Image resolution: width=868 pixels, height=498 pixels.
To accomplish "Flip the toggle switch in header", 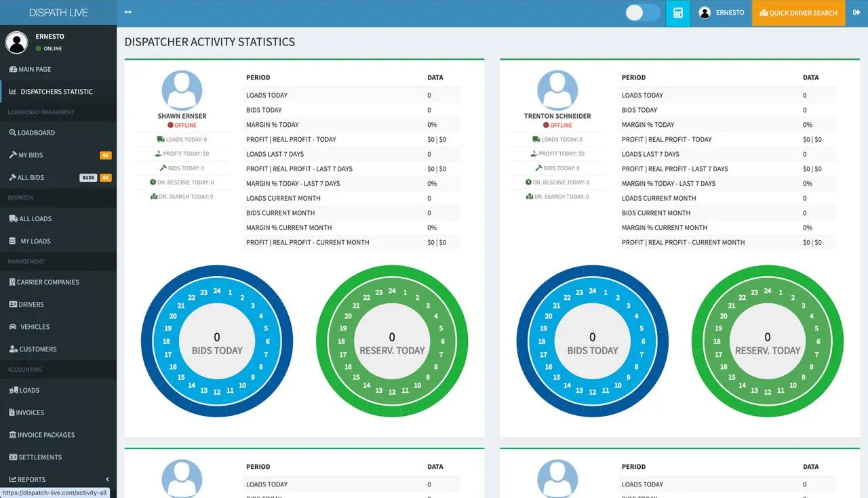I will pyautogui.click(x=642, y=13).
